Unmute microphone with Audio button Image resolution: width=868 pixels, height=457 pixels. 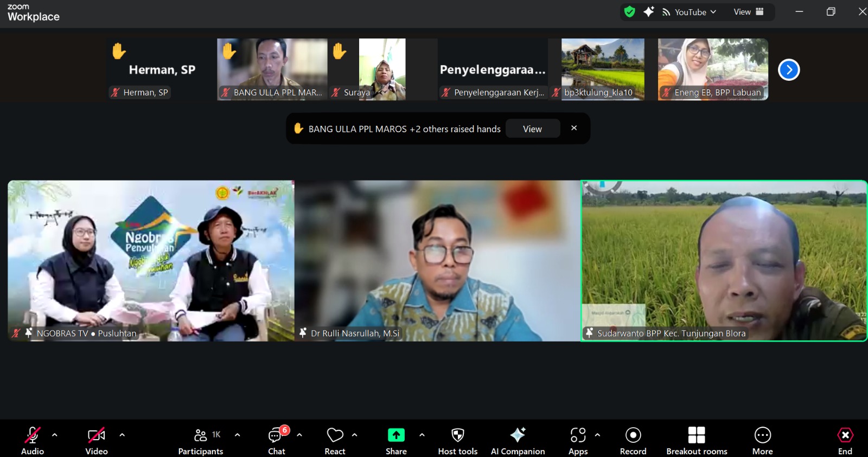click(x=33, y=440)
